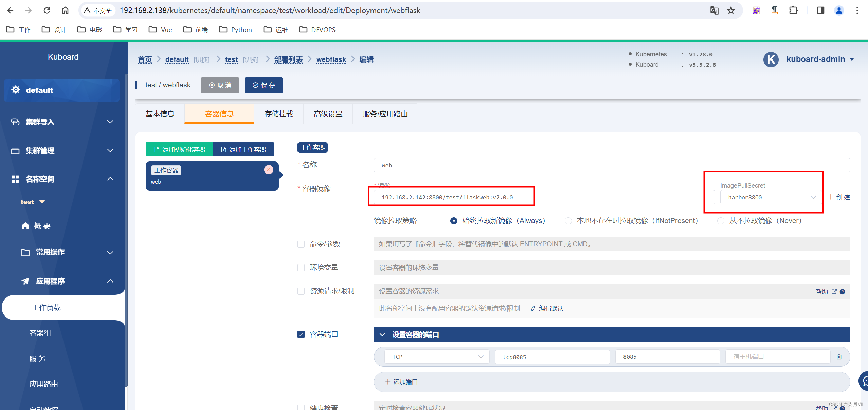This screenshot has width=868, height=410.
Task: Click the 集群导入 link icon
Action: click(15, 122)
